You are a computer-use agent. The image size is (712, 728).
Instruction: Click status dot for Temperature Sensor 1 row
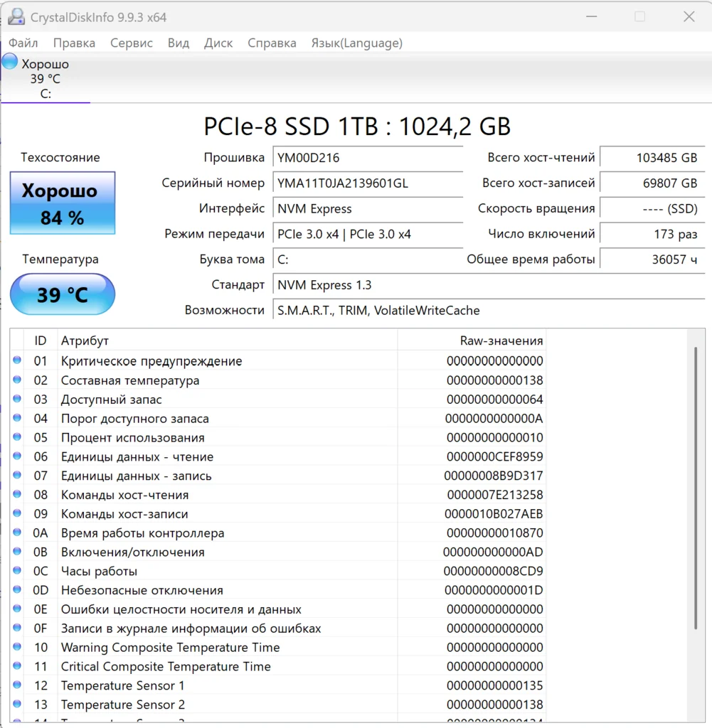(17, 685)
